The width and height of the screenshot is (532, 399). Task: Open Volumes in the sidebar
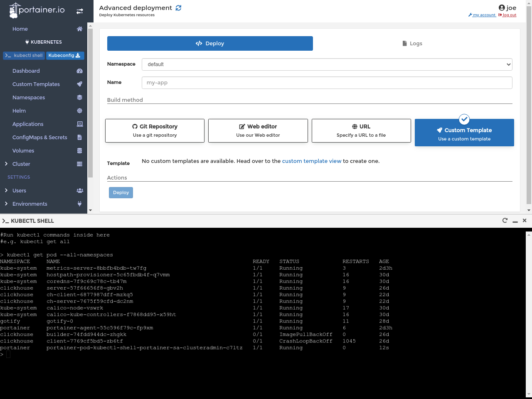23,151
